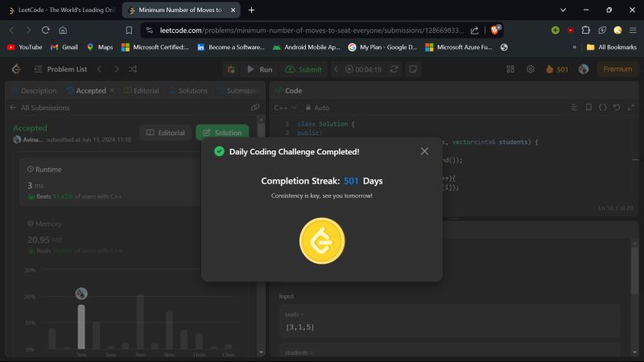
Task: Click the LeetCode logo in the header
Action: pos(16,69)
